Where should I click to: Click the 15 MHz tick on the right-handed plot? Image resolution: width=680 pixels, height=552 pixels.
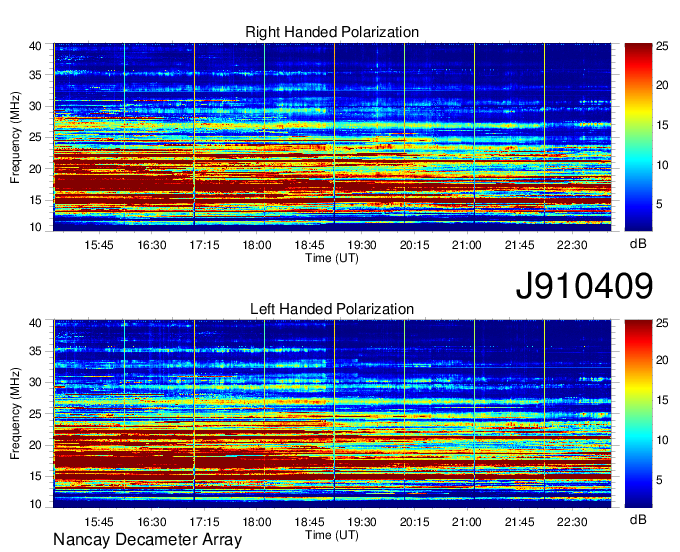35,200
